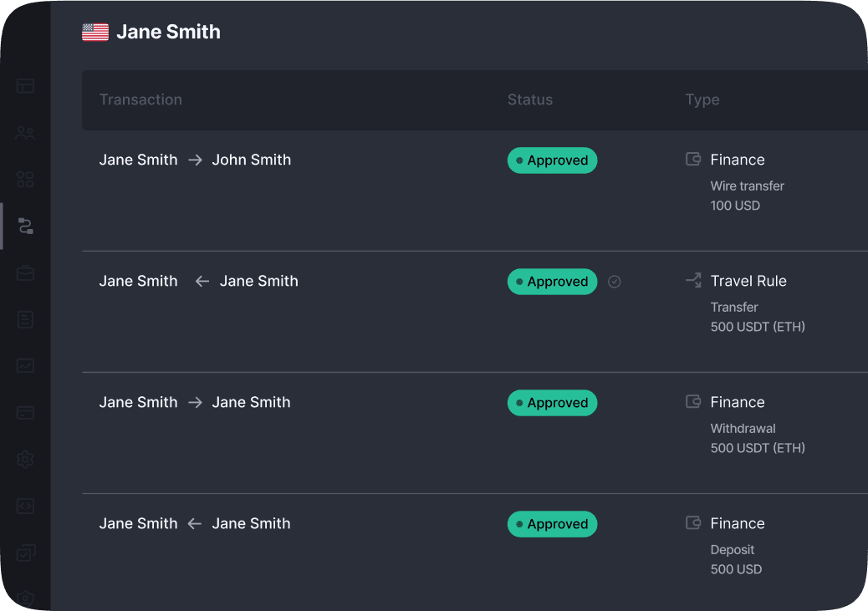Click the wallet icon next to Wire transfer Finance

pos(693,160)
